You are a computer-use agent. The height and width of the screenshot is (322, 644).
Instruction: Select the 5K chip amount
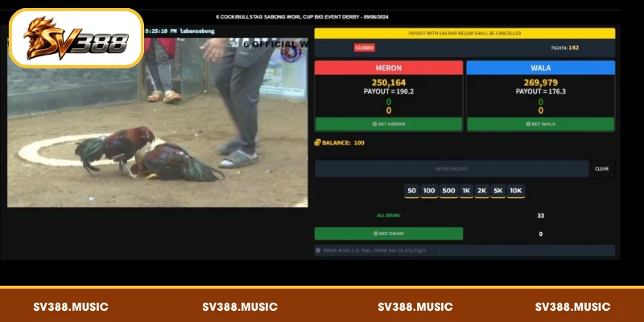(x=497, y=191)
